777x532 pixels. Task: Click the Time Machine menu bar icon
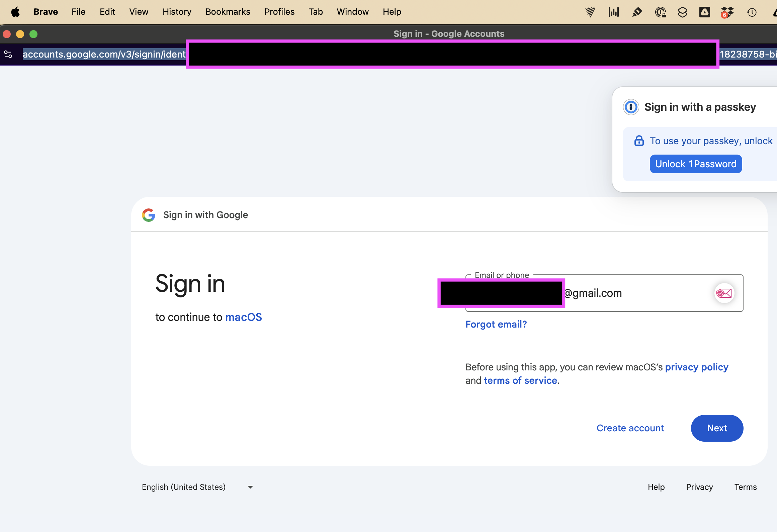tap(752, 12)
